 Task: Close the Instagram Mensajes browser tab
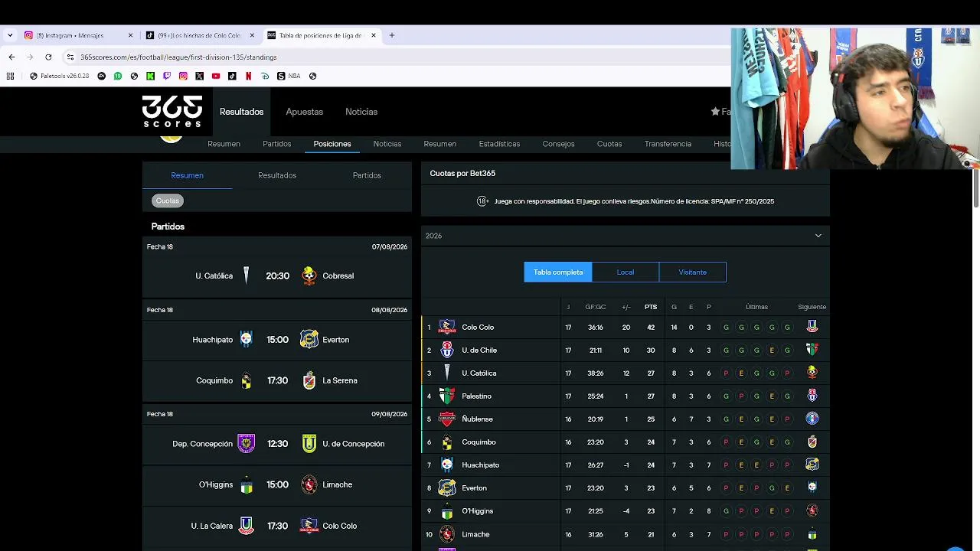pyautogui.click(x=130, y=35)
